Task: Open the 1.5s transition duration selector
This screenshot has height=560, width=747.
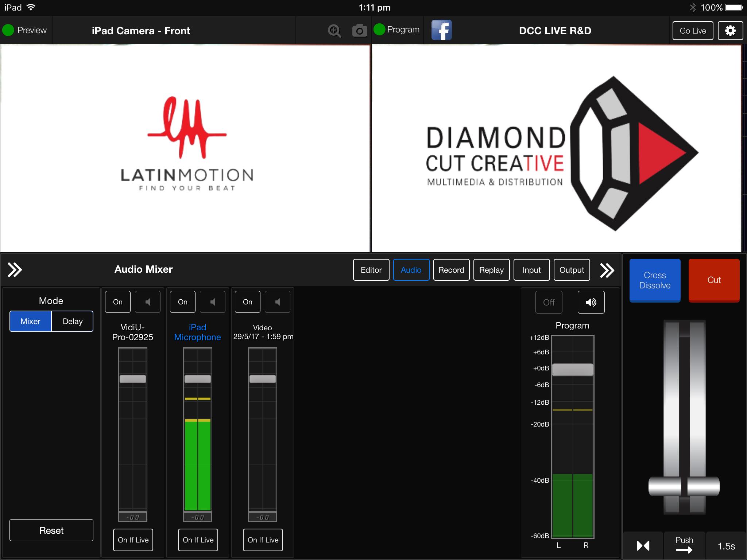Action: [x=726, y=546]
